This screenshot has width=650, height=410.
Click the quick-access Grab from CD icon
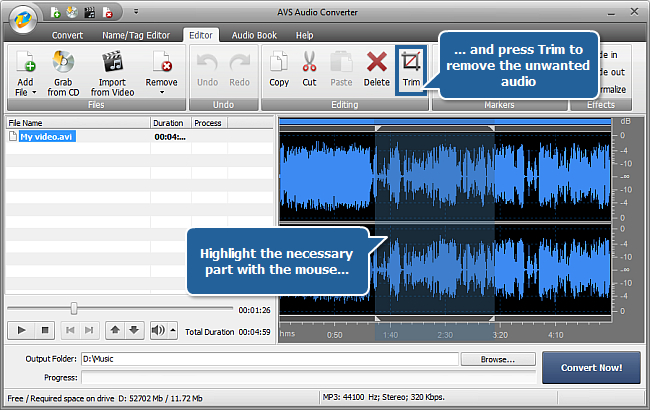point(72,13)
